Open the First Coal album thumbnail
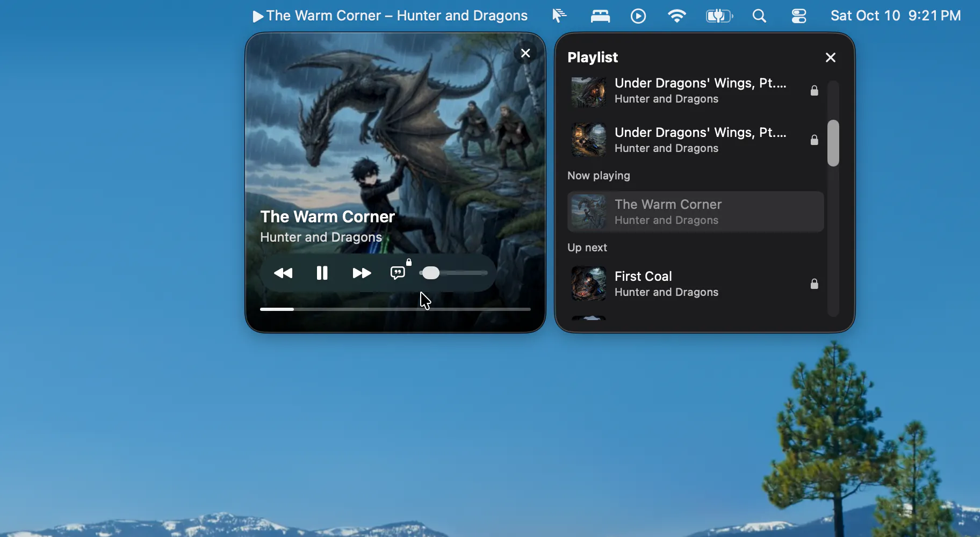This screenshot has height=537, width=980. pyautogui.click(x=589, y=284)
